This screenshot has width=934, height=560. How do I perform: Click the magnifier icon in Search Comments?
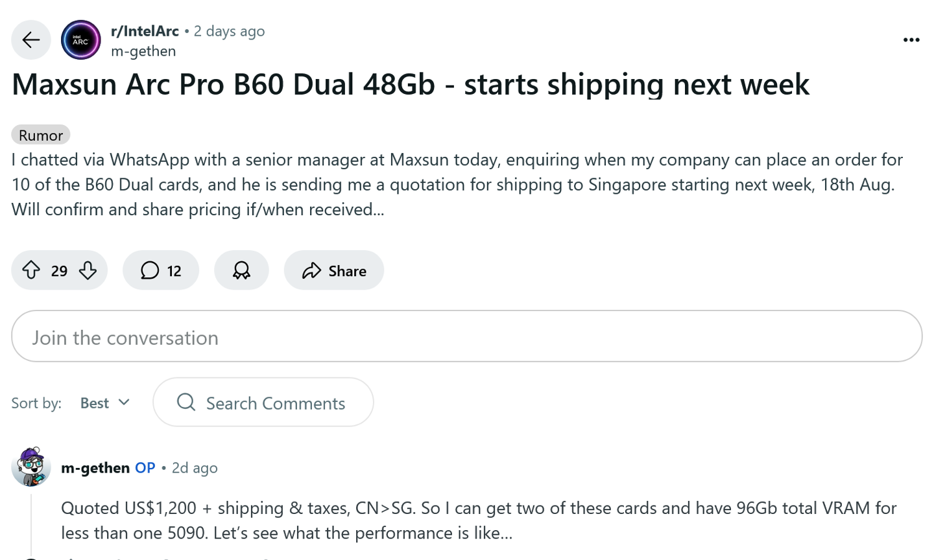pos(186,402)
